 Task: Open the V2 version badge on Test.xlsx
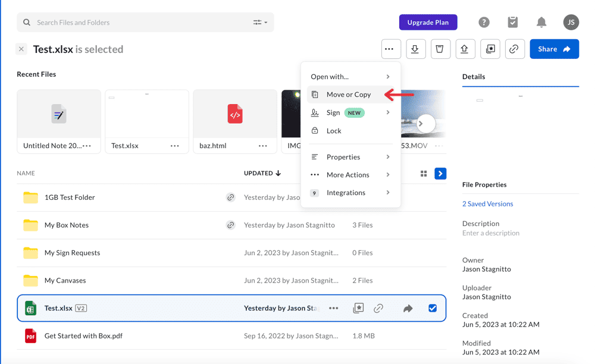point(81,308)
